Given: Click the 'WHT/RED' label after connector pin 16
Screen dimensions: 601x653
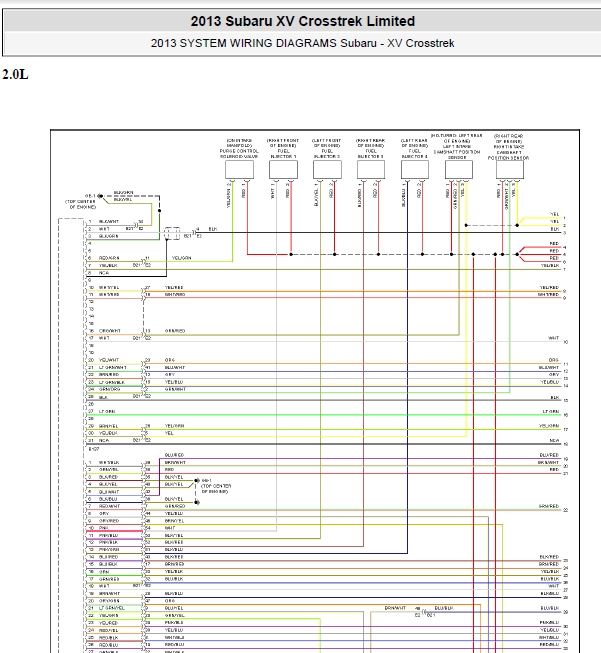Looking at the screenshot, I should pyautogui.click(x=175, y=294).
